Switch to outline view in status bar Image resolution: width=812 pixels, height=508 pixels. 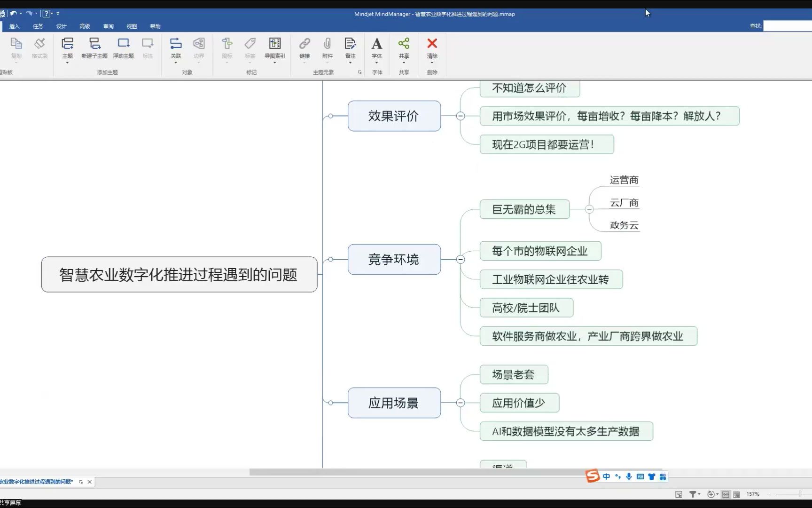(736, 494)
